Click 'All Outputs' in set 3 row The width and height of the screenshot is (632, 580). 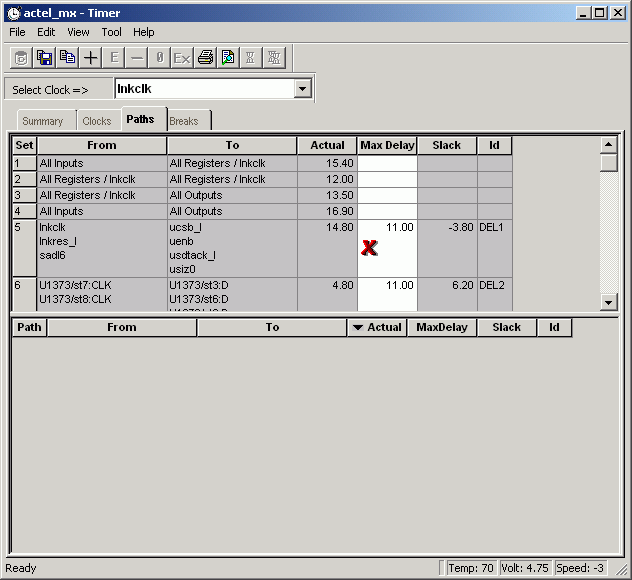tap(196, 195)
